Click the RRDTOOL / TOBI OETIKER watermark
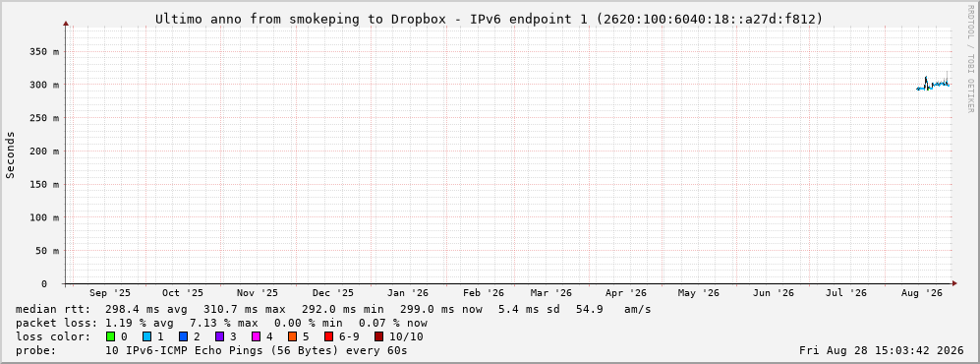 click(970, 59)
